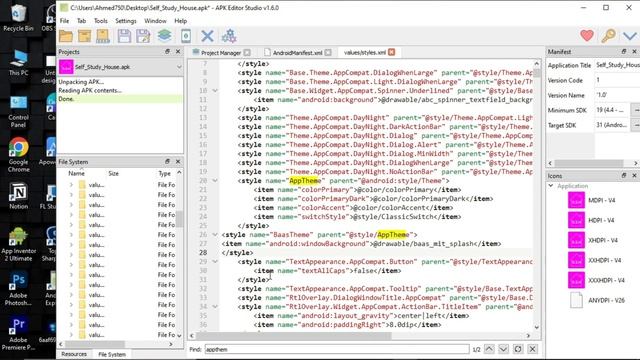Open the Settings menu
Screen dimensions: 640x360
(x=126, y=21)
